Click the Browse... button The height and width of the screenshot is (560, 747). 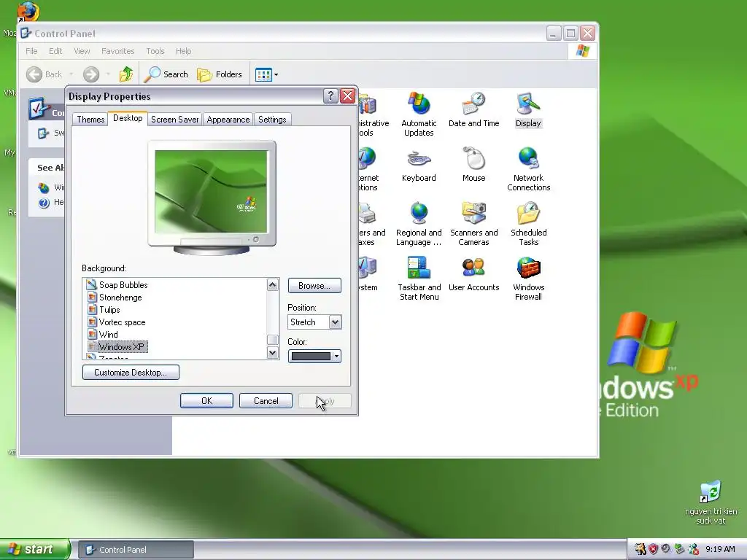(314, 286)
